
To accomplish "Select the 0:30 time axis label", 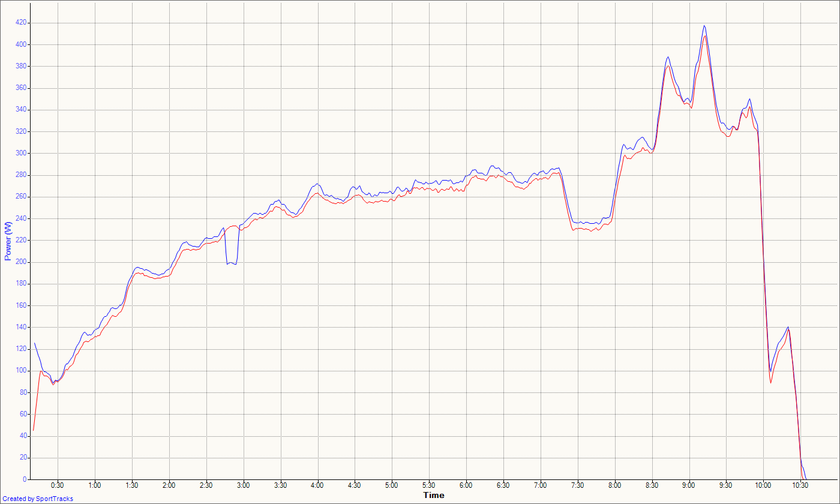I will pyautogui.click(x=58, y=485).
